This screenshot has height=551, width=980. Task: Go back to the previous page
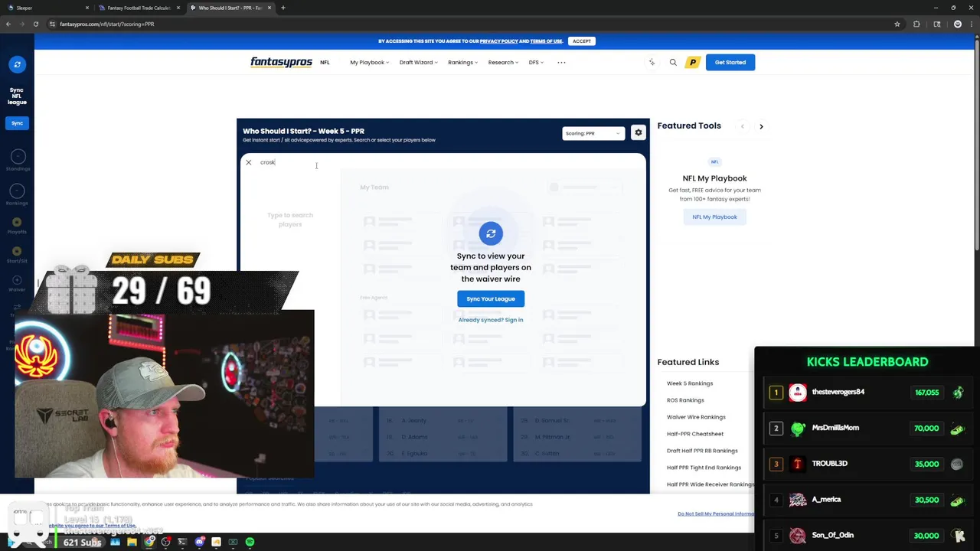click(x=8, y=24)
